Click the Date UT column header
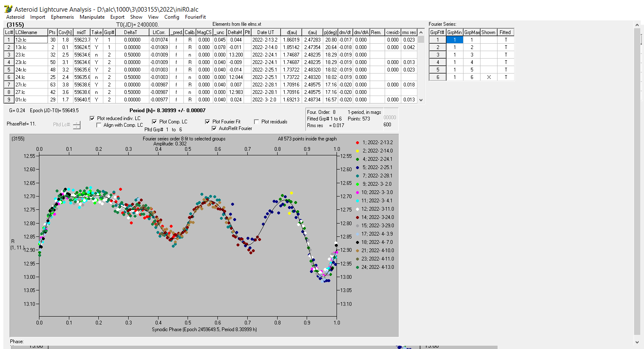Image resolution: width=644 pixels, height=349 pixels. click(265, 32)
